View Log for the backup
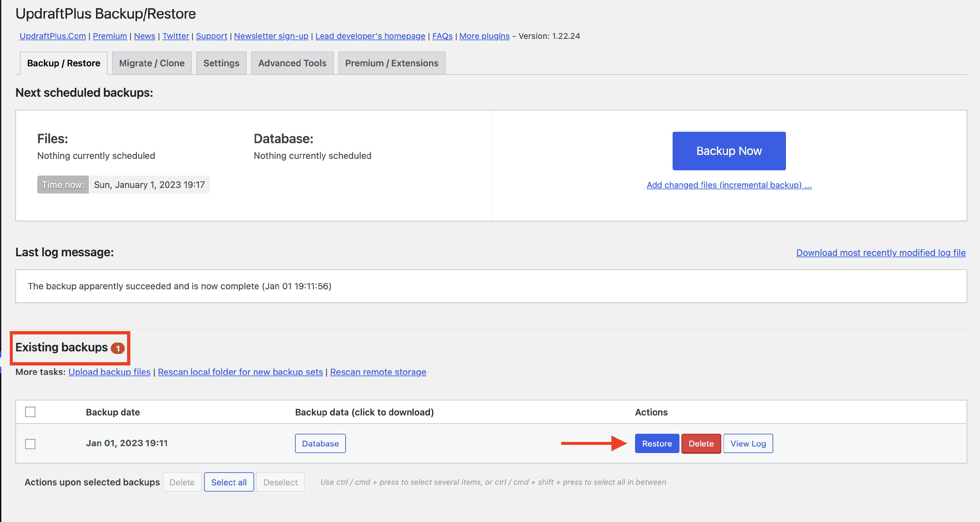 click(747, 444)
